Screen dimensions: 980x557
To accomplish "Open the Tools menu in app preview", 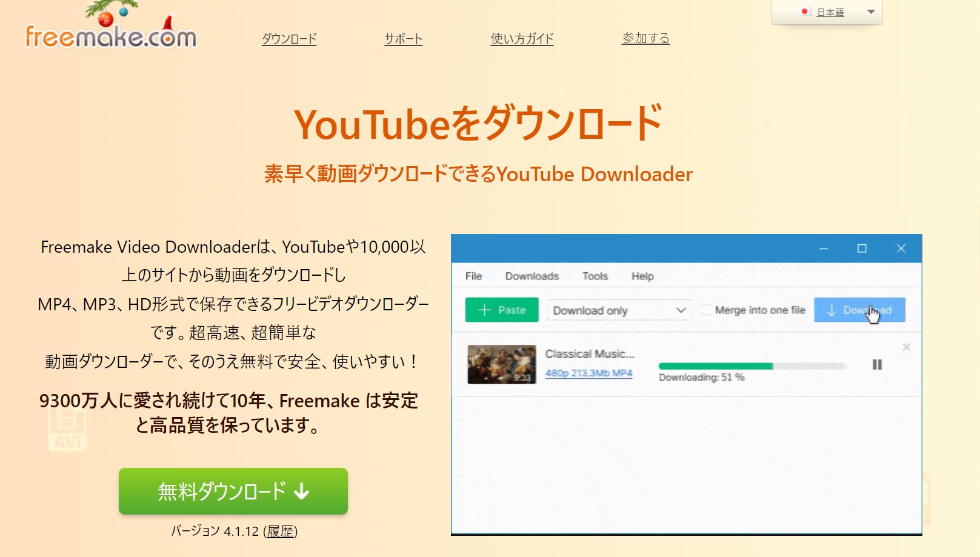I will [595, 276].
